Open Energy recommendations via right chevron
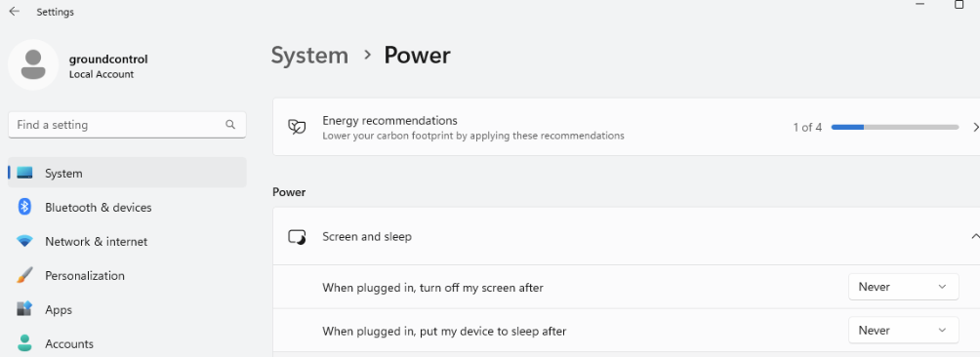Viewport: 980px width, 357px height. (x=976, y=128)
